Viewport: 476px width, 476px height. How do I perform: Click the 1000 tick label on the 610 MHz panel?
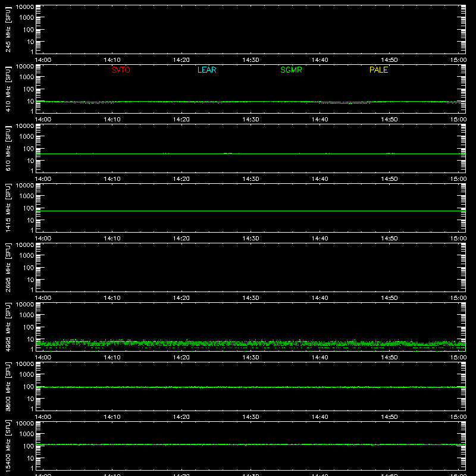(27, 136)
